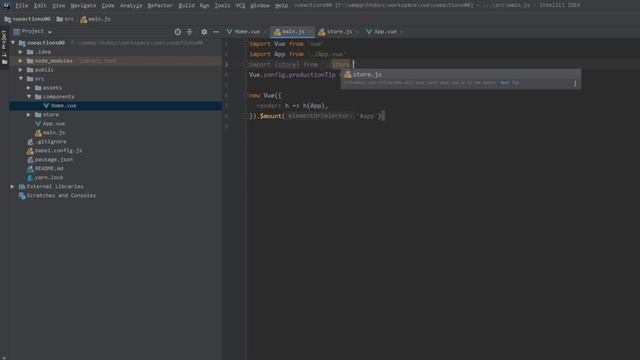Open the Edit menu
The image size is (640, 360).
(40, 5)
